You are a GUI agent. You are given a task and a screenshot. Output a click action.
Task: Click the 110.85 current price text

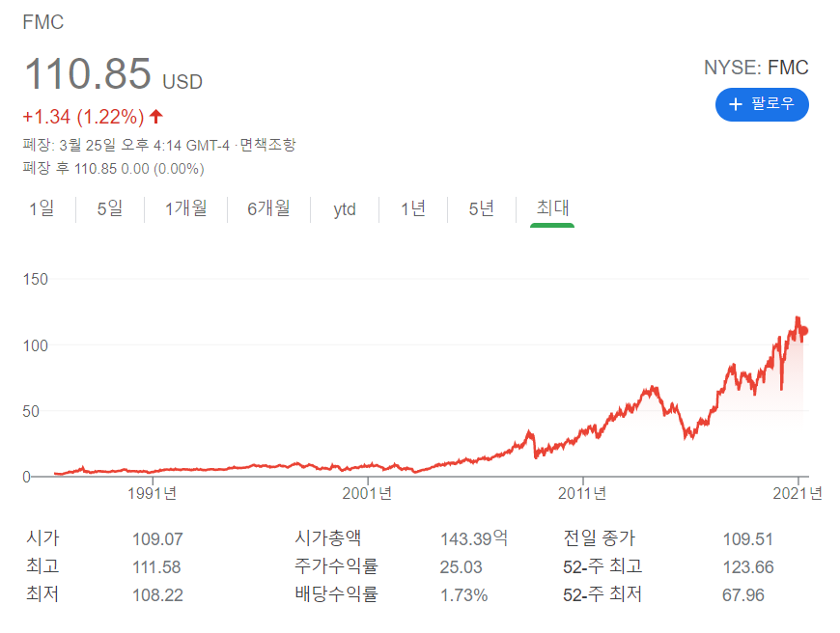point(88,73)
